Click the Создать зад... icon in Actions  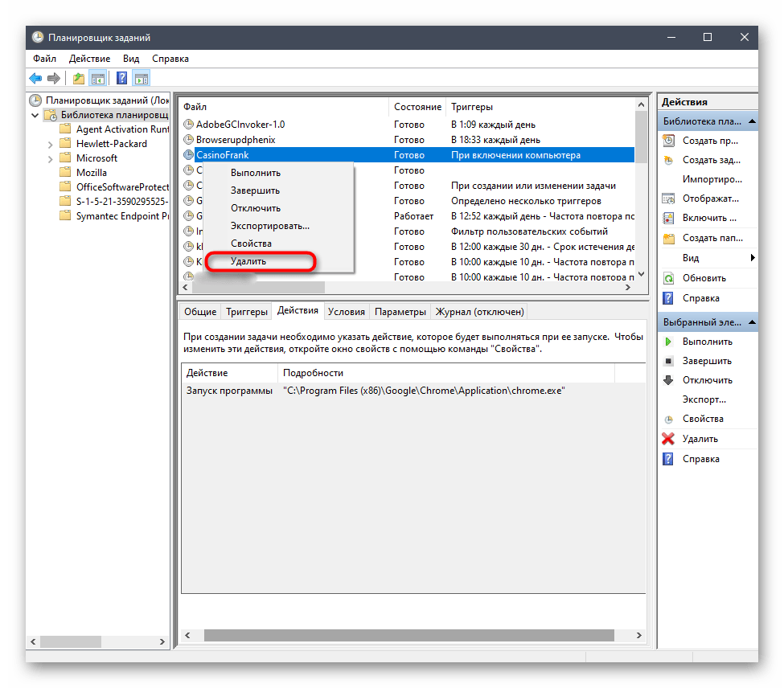(x=668, y=161)
